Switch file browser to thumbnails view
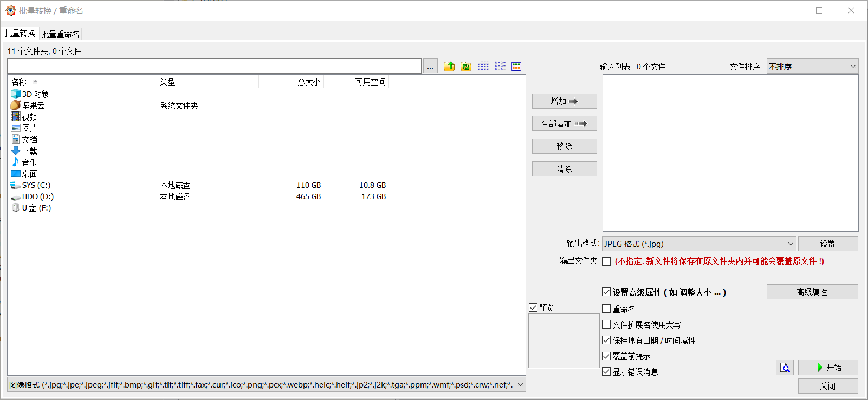The width and height of the screenshot is (868, 400). point(516,66)
